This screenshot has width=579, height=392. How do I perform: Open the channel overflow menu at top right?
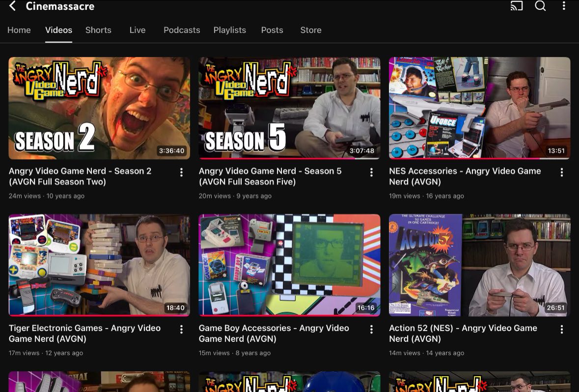coord(563,6)
